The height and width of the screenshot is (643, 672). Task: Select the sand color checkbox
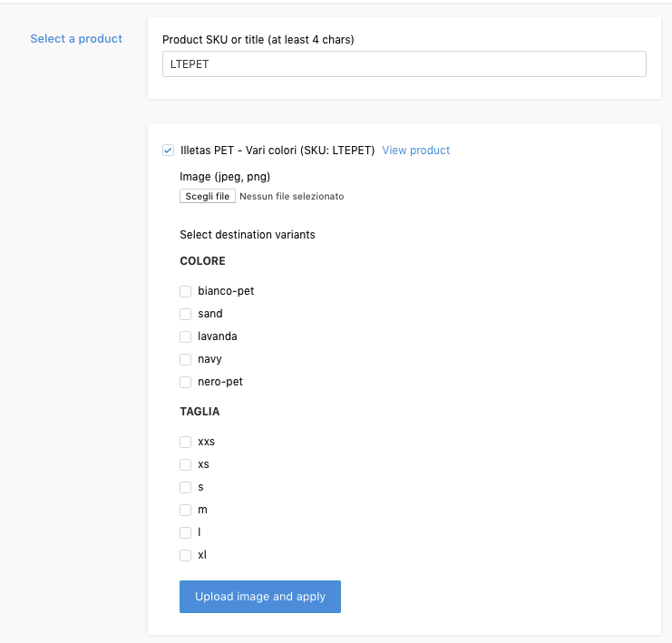[x=185, y=314]
